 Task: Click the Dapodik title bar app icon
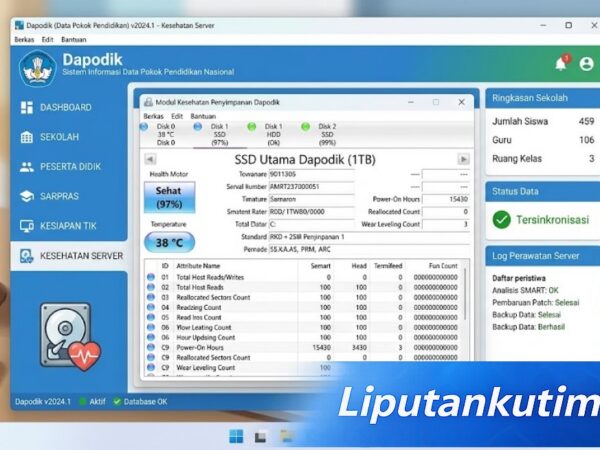(x=19, y=25)
